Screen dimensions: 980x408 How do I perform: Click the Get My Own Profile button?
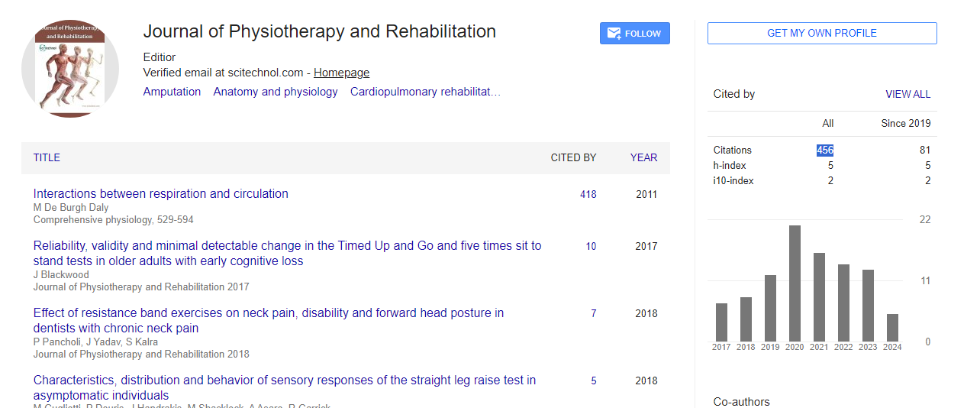(x=822, y=33)
